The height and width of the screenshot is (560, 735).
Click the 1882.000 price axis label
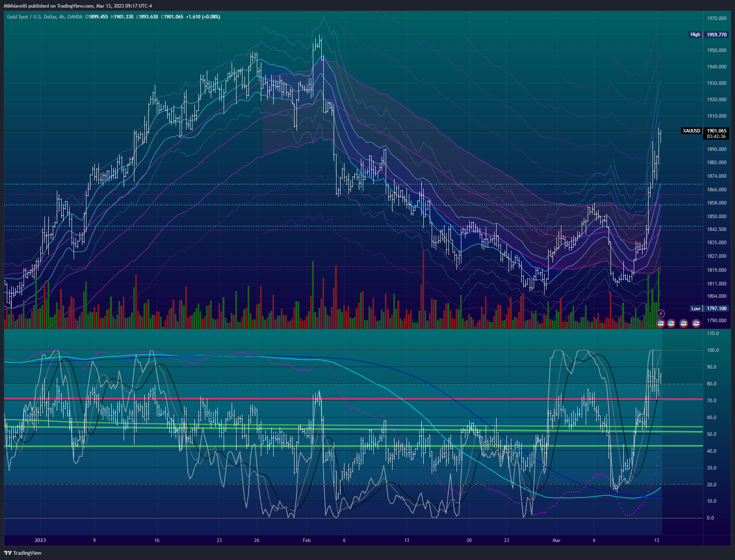pyautogui.click(x=717, y=163)
